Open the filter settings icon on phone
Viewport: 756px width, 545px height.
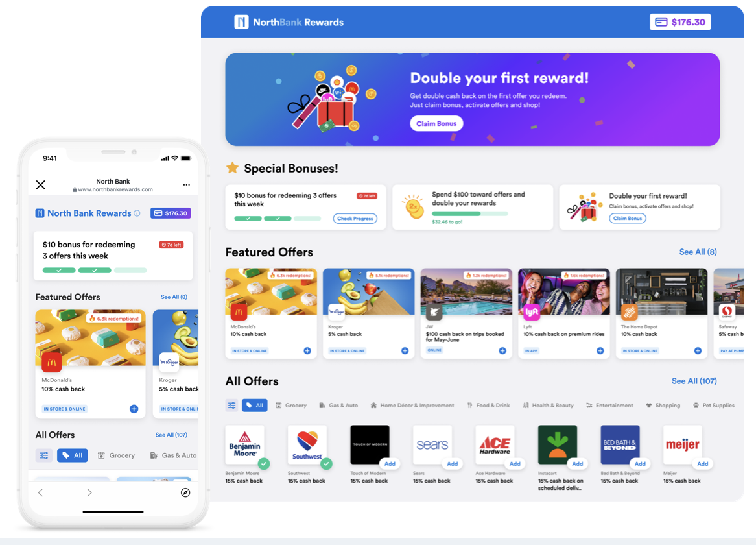pyautogui.click(x=44, y=455)
